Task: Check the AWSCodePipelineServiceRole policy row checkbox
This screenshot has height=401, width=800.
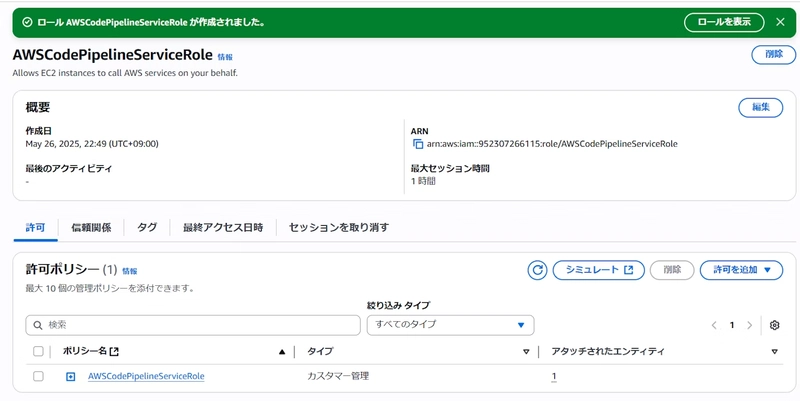Action: pos(38,376)
